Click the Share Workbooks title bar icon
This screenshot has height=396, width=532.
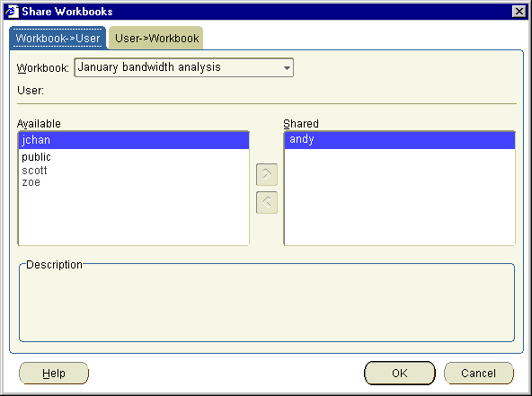coord(12,11)
